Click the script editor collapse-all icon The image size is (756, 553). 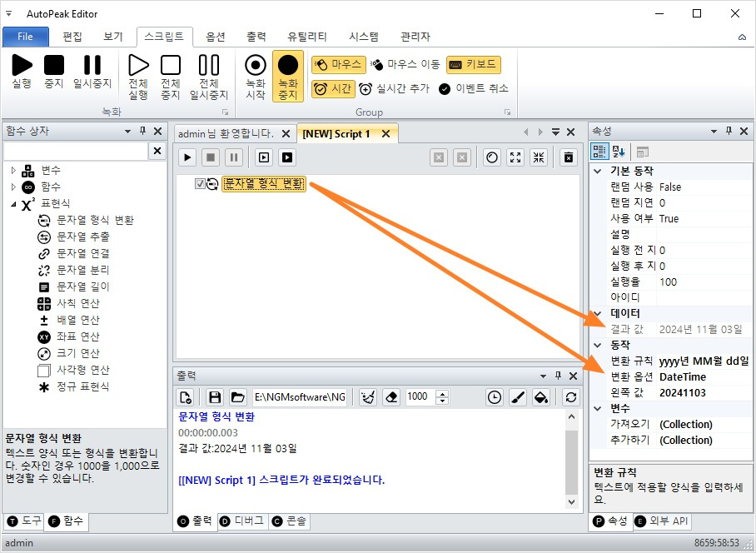click(x=539, y=157)
